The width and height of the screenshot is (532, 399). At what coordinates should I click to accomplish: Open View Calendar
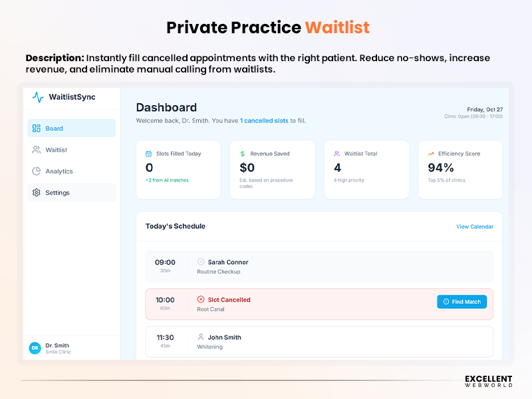(475, 227)
